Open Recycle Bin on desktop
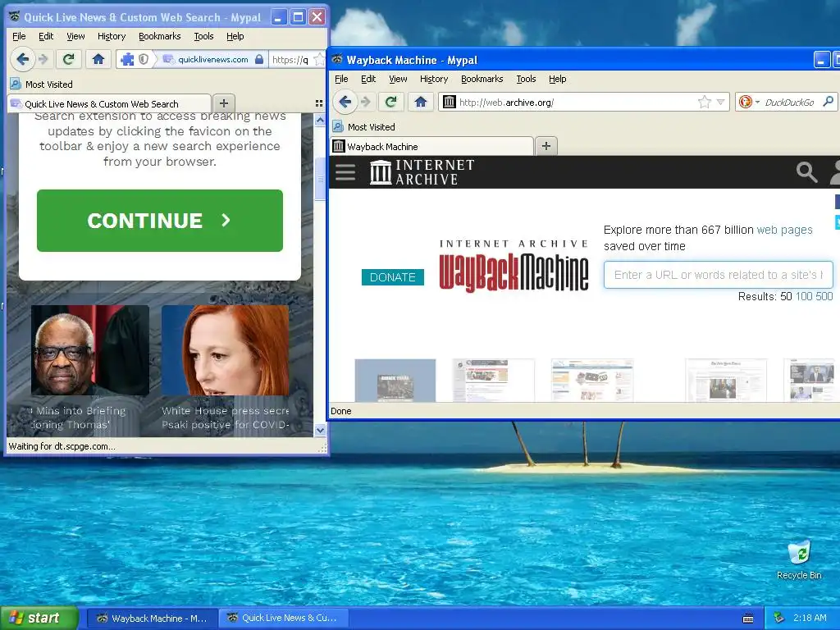The image size is (840, 630). point(799,560)
